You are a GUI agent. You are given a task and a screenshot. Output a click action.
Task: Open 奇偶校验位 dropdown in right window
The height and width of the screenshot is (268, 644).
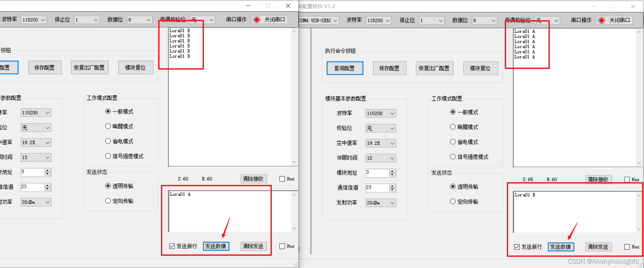547,20
